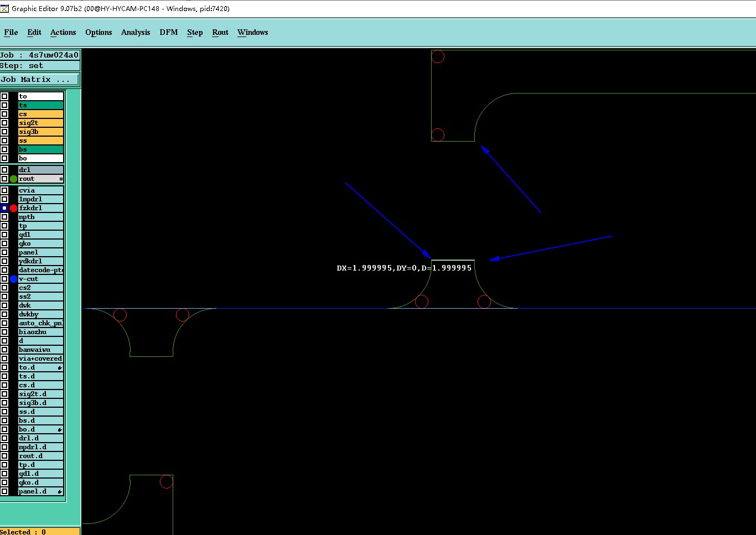
Task: Select the dwkby layer name
Action: tap(41, 314)
